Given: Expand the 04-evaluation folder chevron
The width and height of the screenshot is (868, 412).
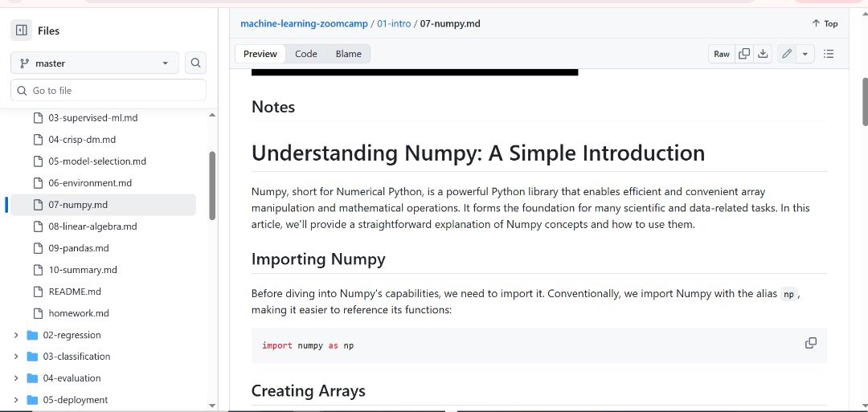Looking at the screenshot, I should coord(16,377).
